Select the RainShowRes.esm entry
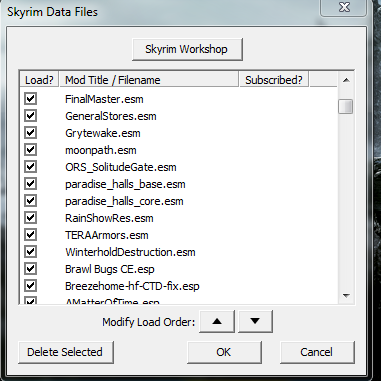Image resolution: width=381 pixels, height=381 pixels. pyautogui.click(x=109, y=218)
